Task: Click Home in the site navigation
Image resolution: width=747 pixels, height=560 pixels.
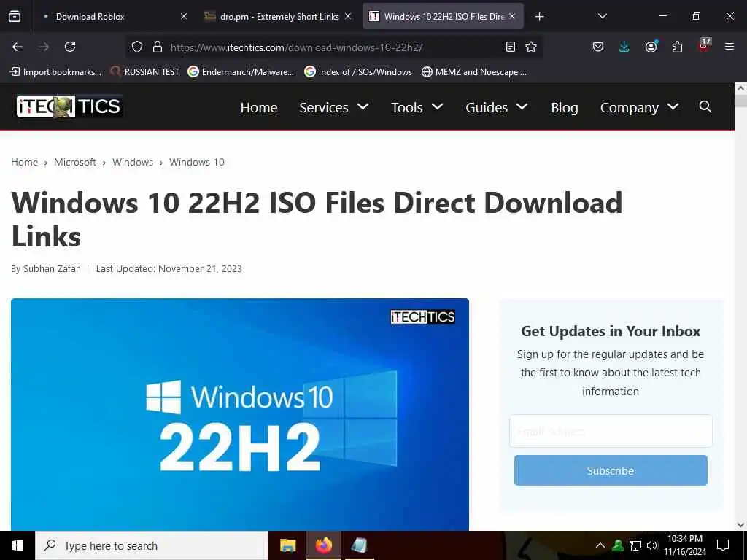Action: coord(259,107)
